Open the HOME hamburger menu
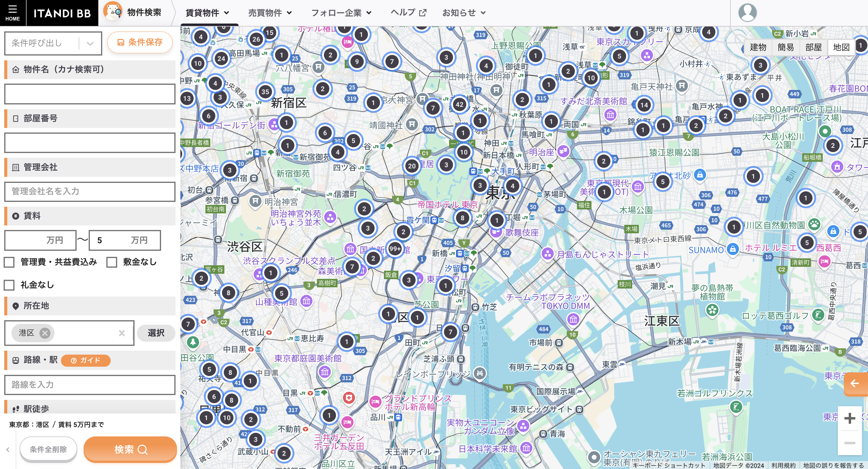 (x=12, y=12)
